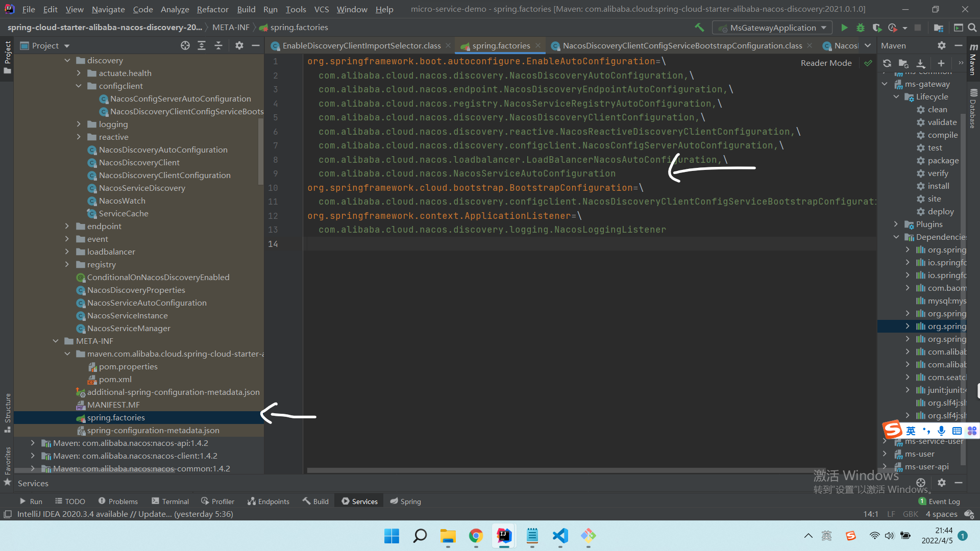Collapse the configclient folder

(x=79, y=86)
